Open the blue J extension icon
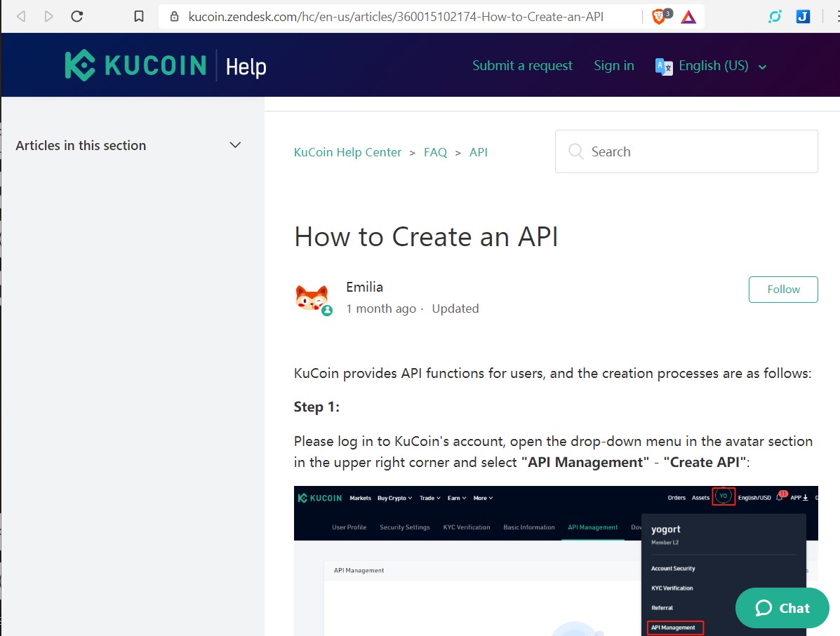This screenshot has width=840, height=636. coord(803,17)
